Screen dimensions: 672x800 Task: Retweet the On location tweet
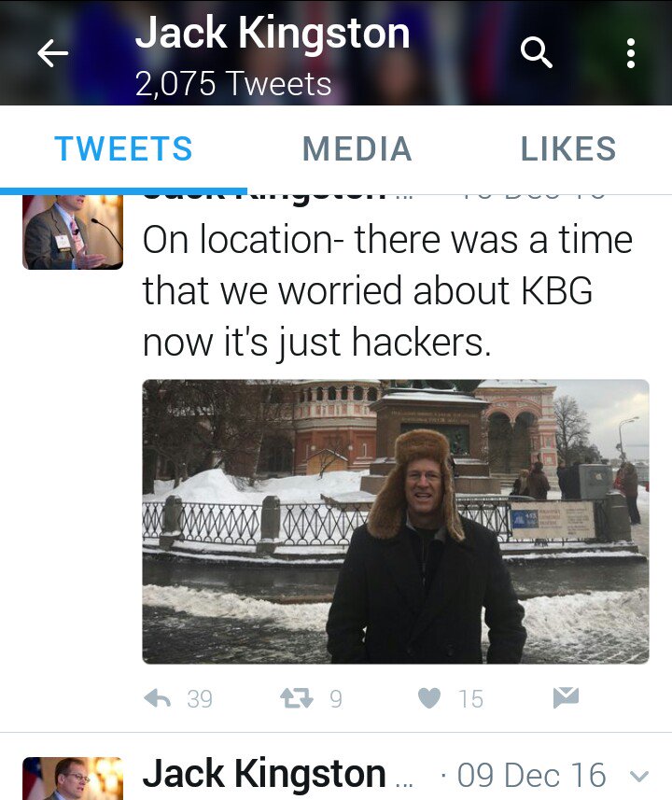(x=297, y=698)
